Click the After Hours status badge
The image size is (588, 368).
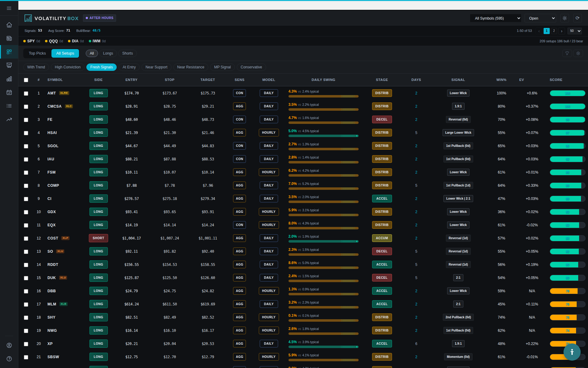click(x=100, y=18)
